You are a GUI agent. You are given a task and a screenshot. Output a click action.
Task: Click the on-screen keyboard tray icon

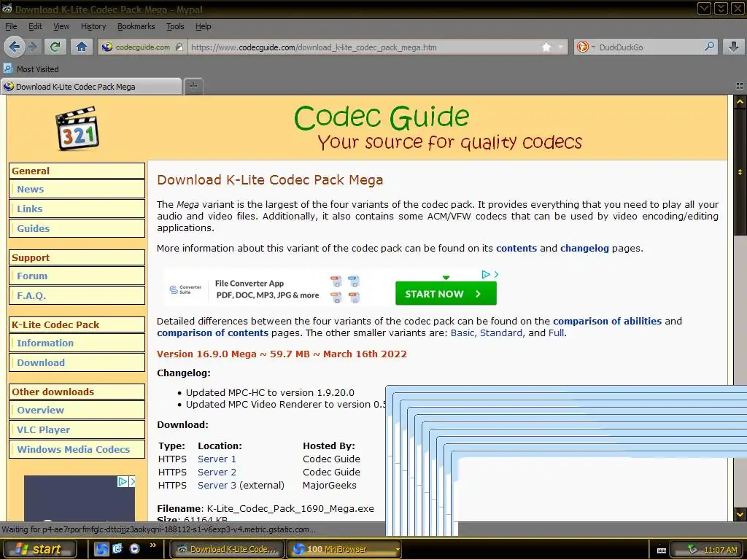(661, 550)
